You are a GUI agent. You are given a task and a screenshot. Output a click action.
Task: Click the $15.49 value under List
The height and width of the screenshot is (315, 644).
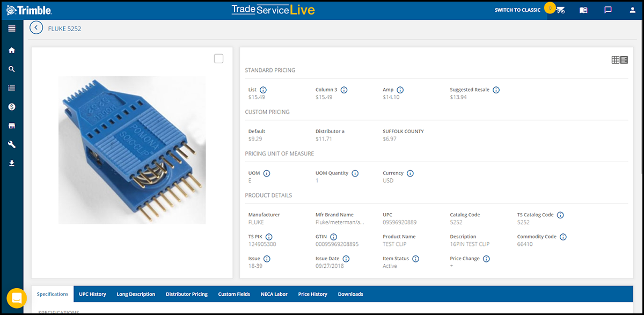pos(257,97)
